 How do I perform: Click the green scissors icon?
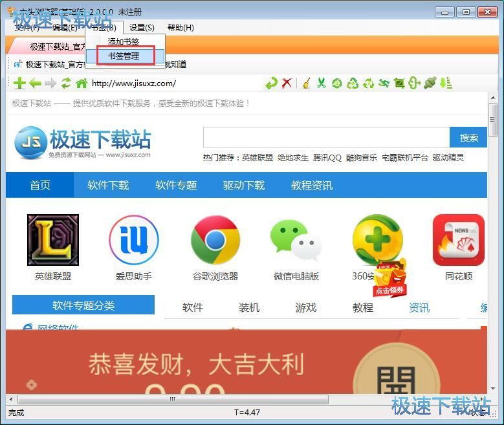pyautogui.click(x=321, y=83)
